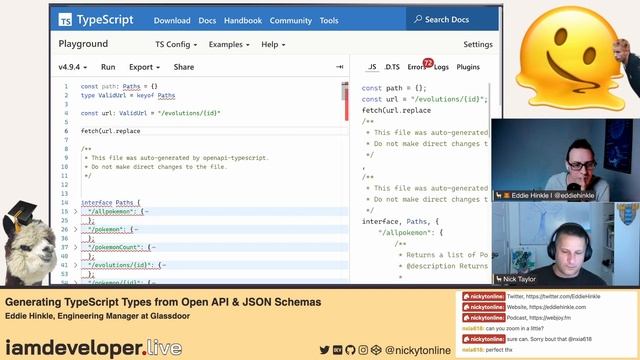Open playground Settings

[478, 44]
